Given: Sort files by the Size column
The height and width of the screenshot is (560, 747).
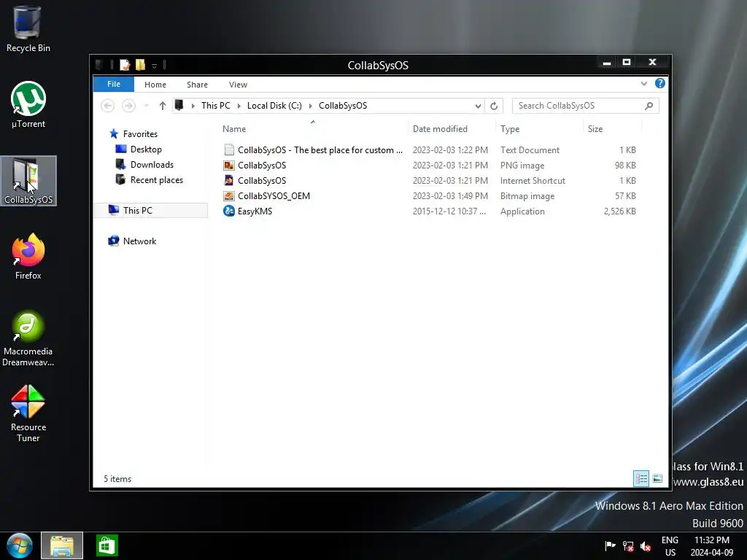Looking at the screenshot, I should [612, 129].
